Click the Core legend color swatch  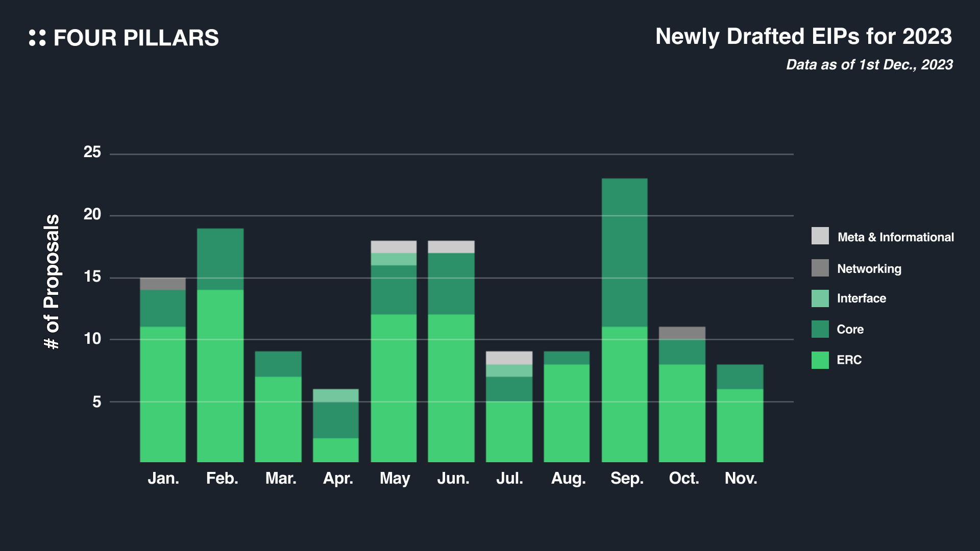[x=820, y=329]
